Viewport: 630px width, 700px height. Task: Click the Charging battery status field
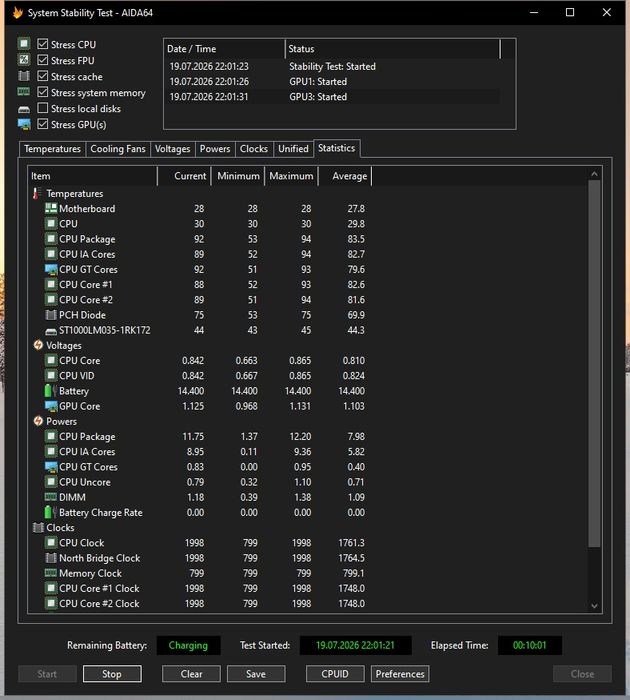point(188,645)
